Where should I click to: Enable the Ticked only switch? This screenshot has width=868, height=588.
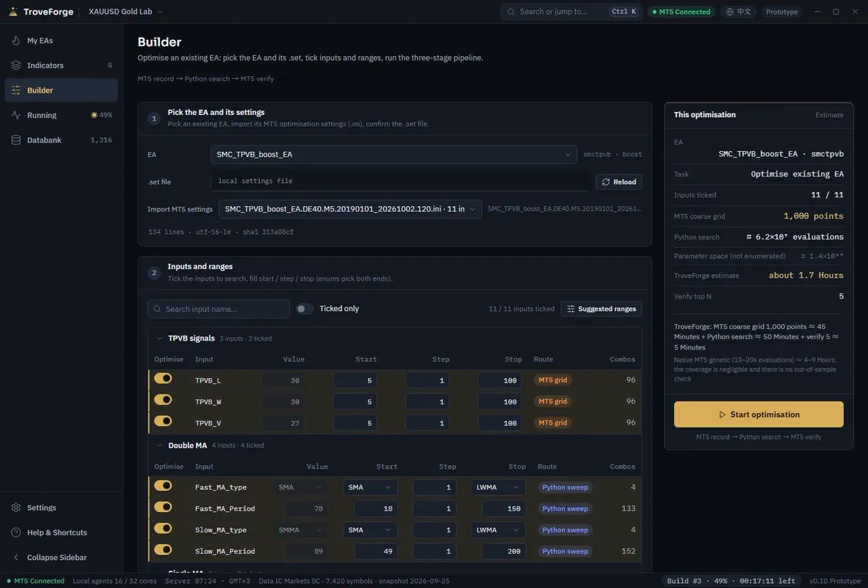pos(305,309)
